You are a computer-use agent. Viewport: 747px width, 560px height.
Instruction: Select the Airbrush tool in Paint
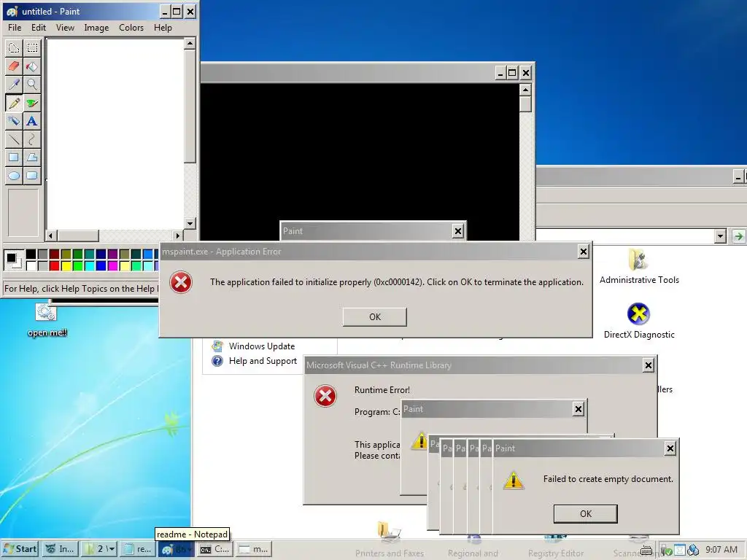pos(14,120)
